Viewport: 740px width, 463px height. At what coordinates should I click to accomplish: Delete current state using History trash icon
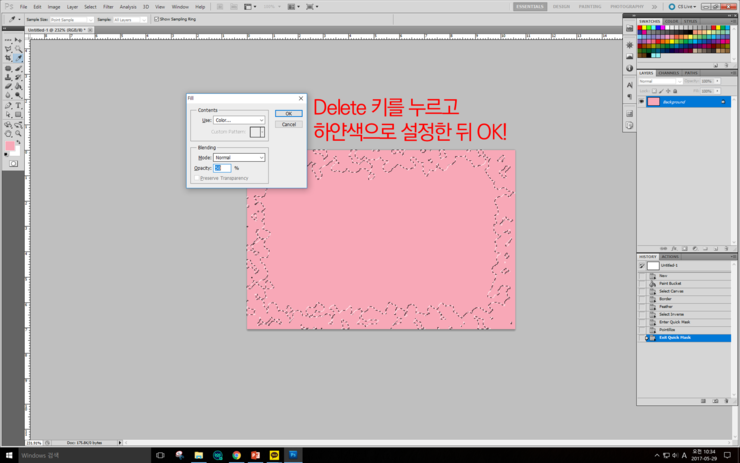(726, 401)
